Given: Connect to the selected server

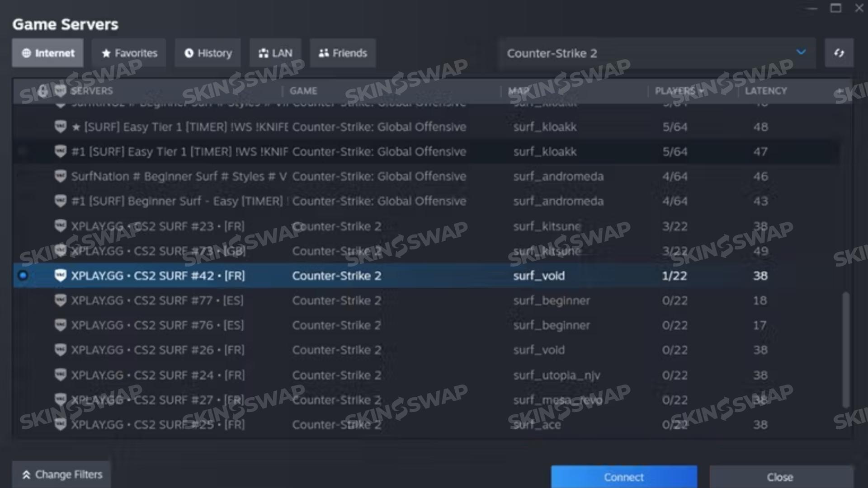Looking at the screenshot, I should pos(624,477).
